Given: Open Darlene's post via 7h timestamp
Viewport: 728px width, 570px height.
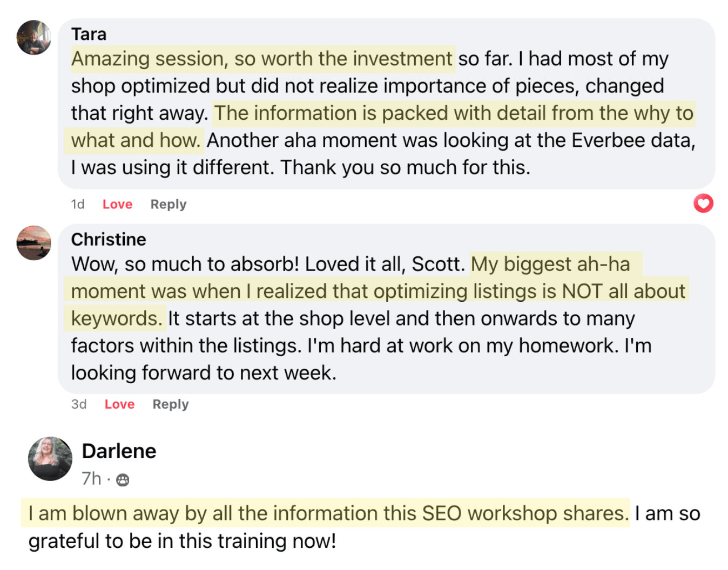Looking at the screenshot, I should [91, 479].
